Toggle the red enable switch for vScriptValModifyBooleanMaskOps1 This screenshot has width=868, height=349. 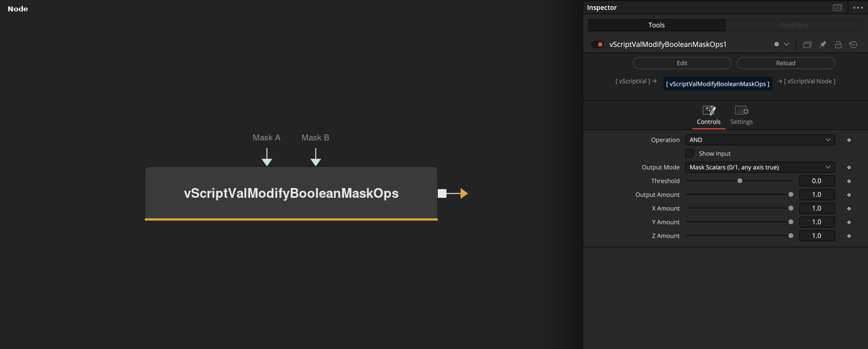(597, 44)
